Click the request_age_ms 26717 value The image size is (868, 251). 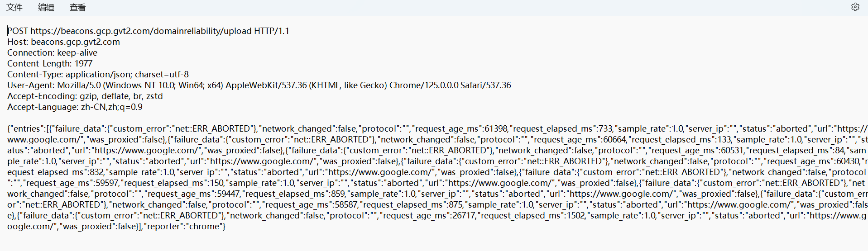click(x=463, y=215)
